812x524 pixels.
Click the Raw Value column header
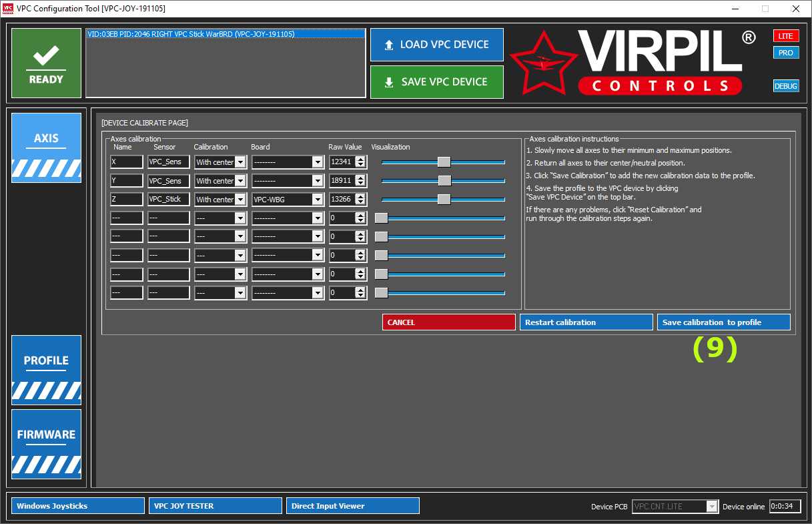pos(345,147)
